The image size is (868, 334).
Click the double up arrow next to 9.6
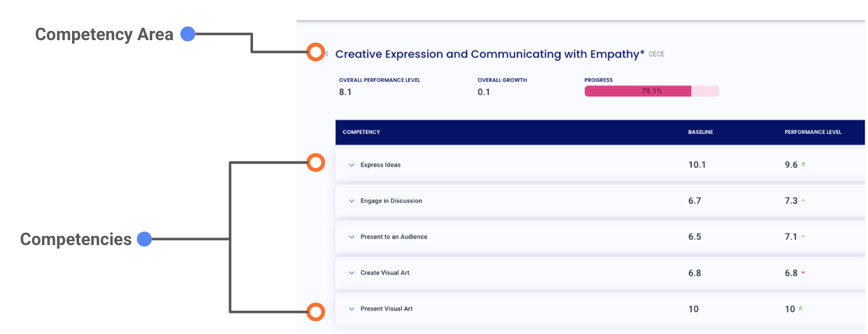[803, 164]
